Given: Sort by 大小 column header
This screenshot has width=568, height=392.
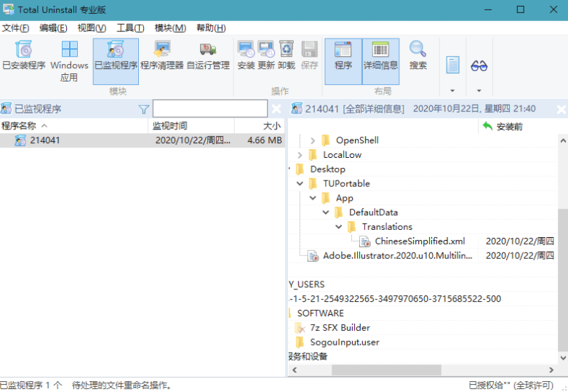Looking at the screenshot, I should point(260,126).
